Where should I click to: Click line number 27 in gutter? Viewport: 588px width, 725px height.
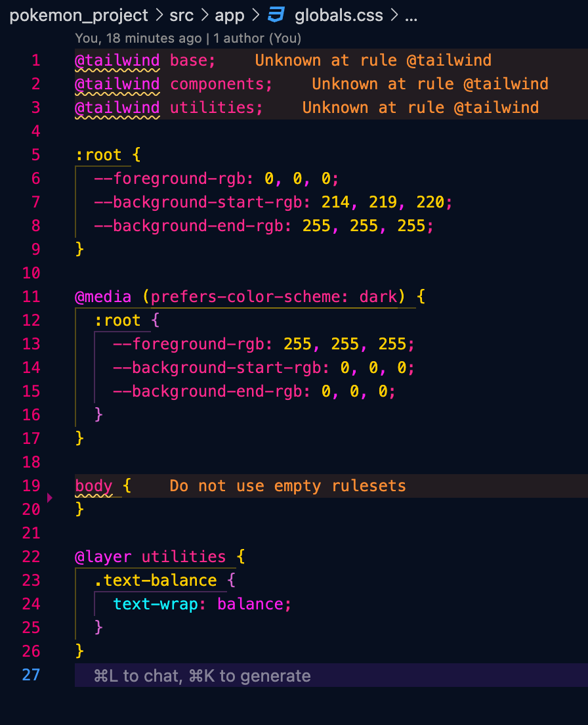(31, 674)
